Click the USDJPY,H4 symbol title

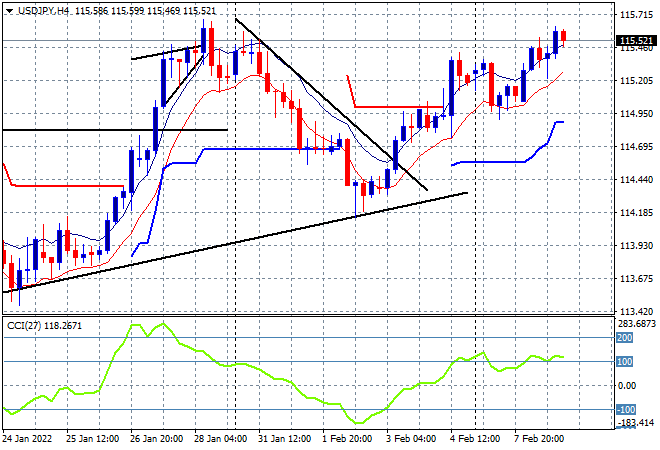(43, 11)
